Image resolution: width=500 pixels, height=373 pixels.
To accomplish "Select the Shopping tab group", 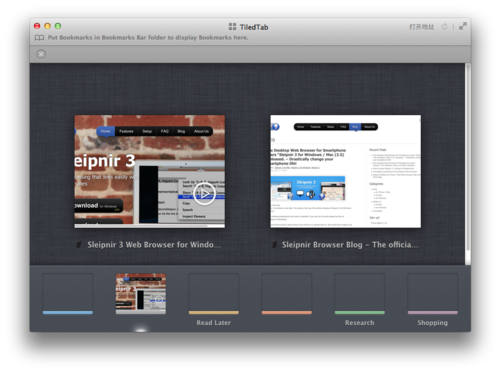I will pos(433,294).
